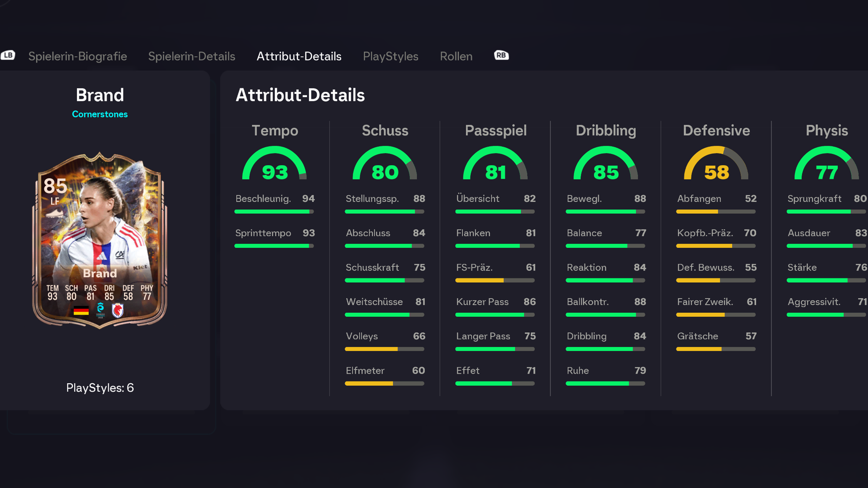This screenshot has width=868, height=488.
Task: Open the Spielerin-Details tab
Action: point(192,56)
